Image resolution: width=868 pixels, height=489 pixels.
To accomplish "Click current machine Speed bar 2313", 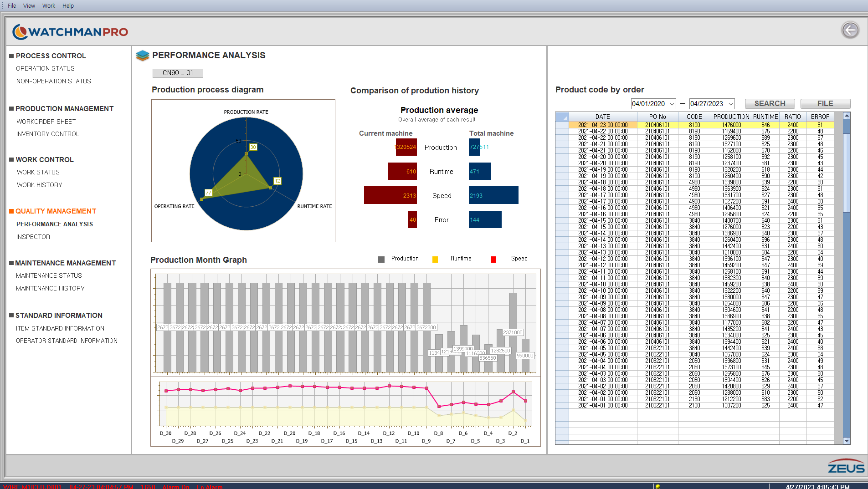I will (x=390, y=195).
